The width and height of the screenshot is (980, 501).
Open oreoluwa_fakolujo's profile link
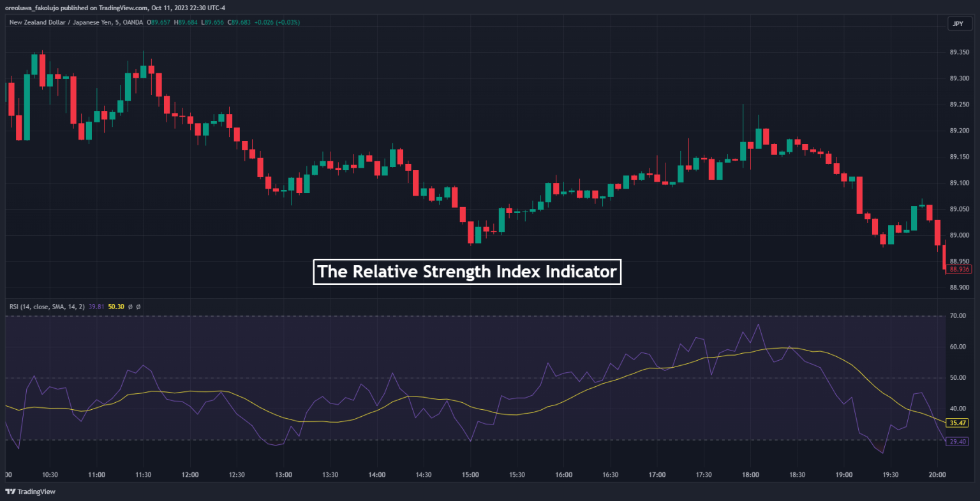(32, 7)
